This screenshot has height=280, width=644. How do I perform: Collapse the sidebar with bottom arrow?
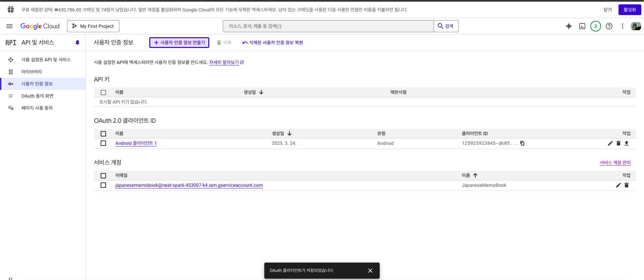click(x=10, y=278)
